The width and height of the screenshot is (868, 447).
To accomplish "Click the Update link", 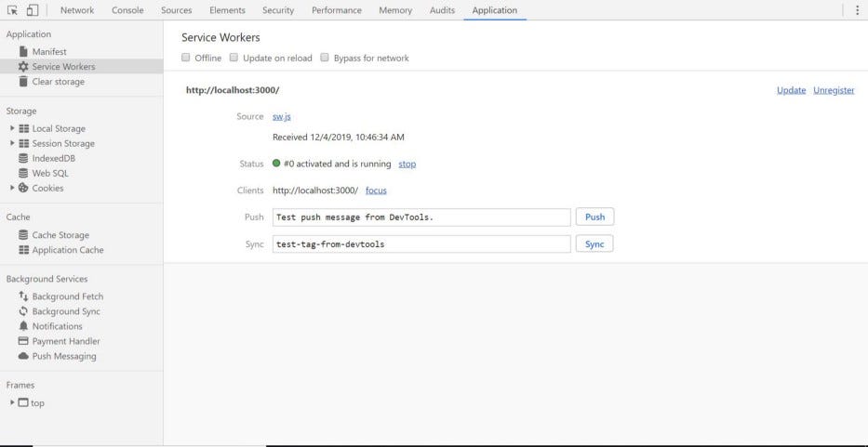I will pyautogui.click(x=791, y=90).
